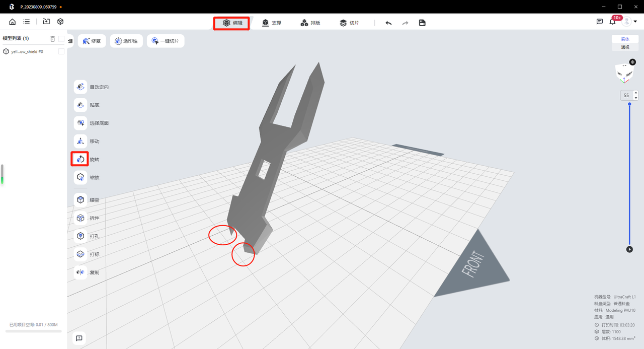The width and height of the screenshot is (644, 349).
Task: Select the 旋转 rotate tool icon
Action: (80, 160)
